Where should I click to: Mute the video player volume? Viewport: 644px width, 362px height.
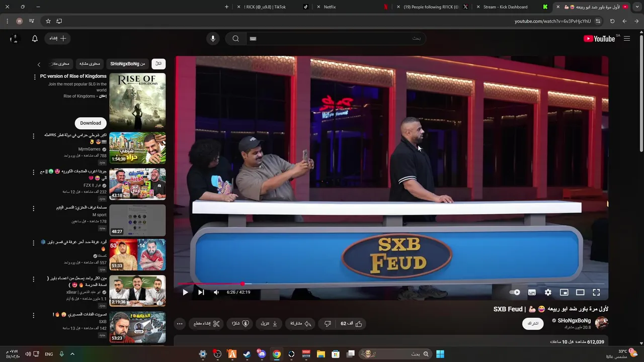(216, 292)
